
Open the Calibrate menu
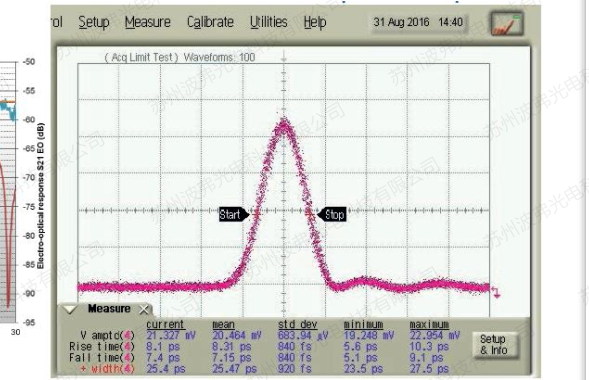pyautogui.click(x=210, y=22)
